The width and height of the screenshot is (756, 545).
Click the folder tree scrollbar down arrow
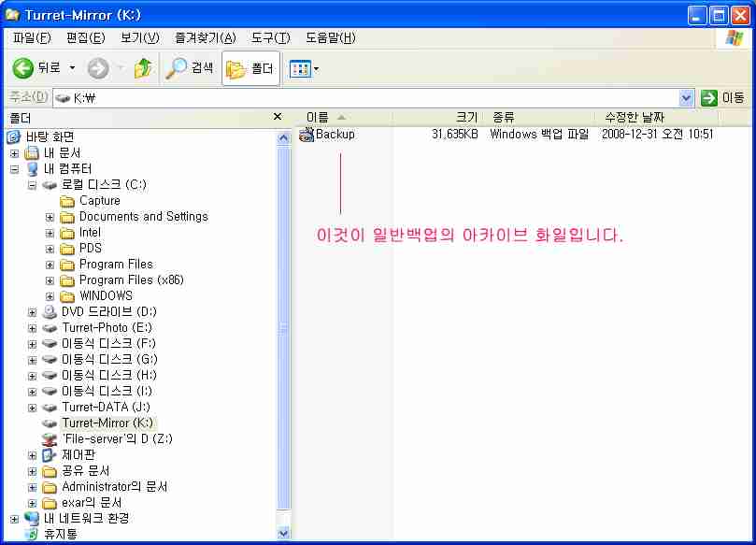tap(284, 532)
